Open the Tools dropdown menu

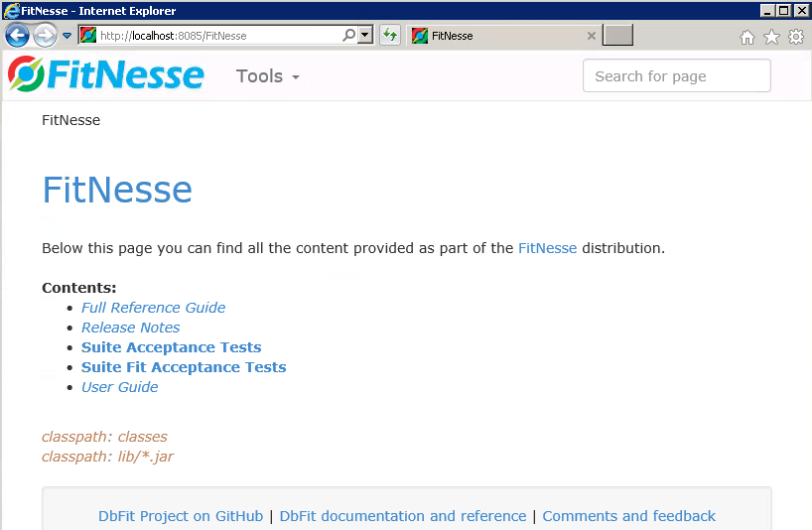point(268,76)
